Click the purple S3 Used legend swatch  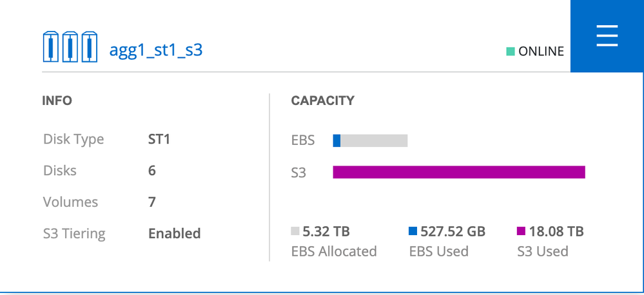522,231
